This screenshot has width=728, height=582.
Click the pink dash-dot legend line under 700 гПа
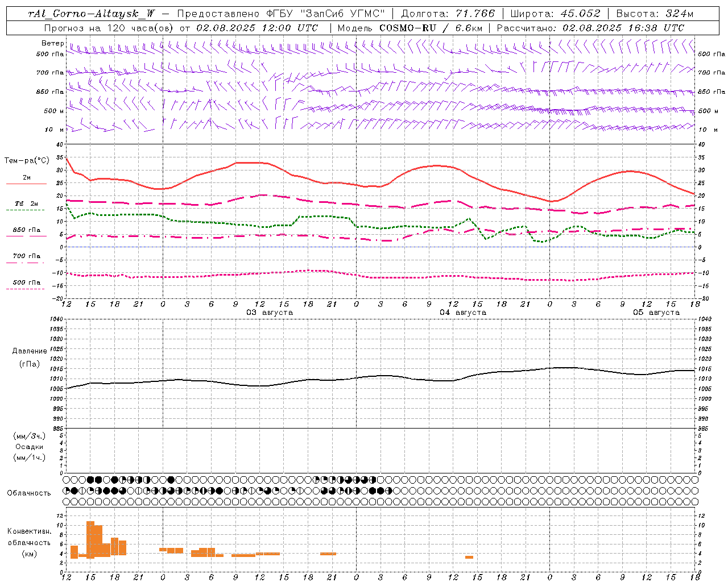(26, 263)
